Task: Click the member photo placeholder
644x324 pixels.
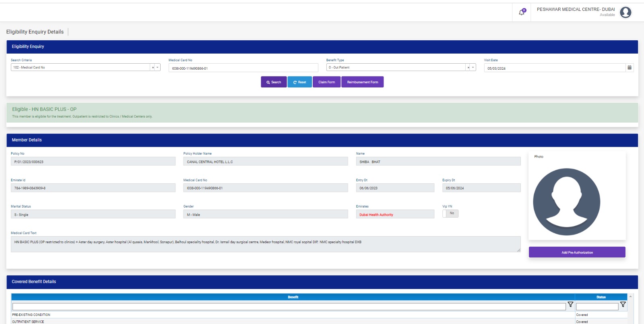Action: [x=566, y=201]
